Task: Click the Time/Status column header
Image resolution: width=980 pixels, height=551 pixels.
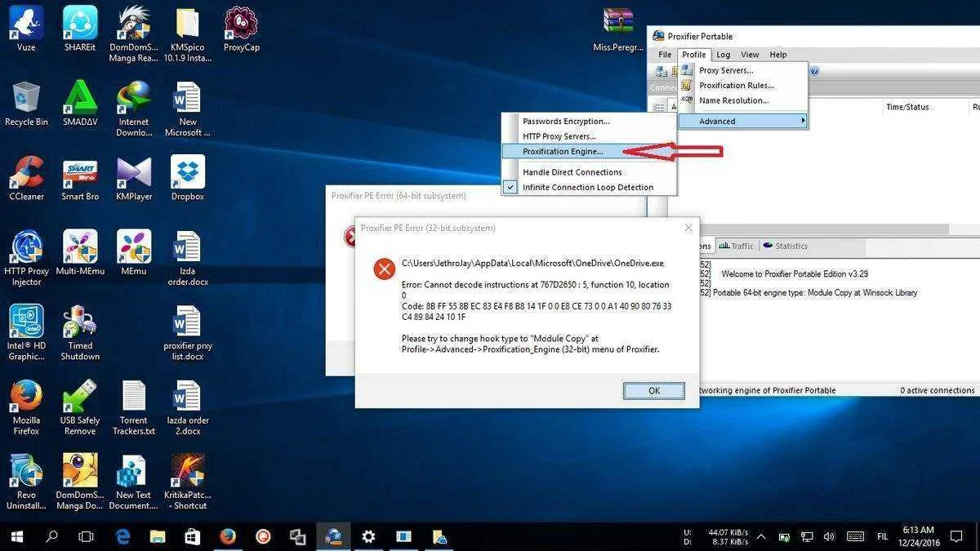Action: pyautogui.click(x=907, y=107)
